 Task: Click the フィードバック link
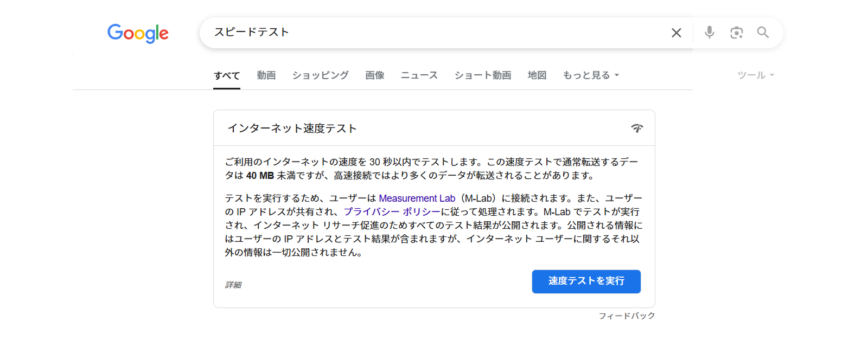click(627, 316)
